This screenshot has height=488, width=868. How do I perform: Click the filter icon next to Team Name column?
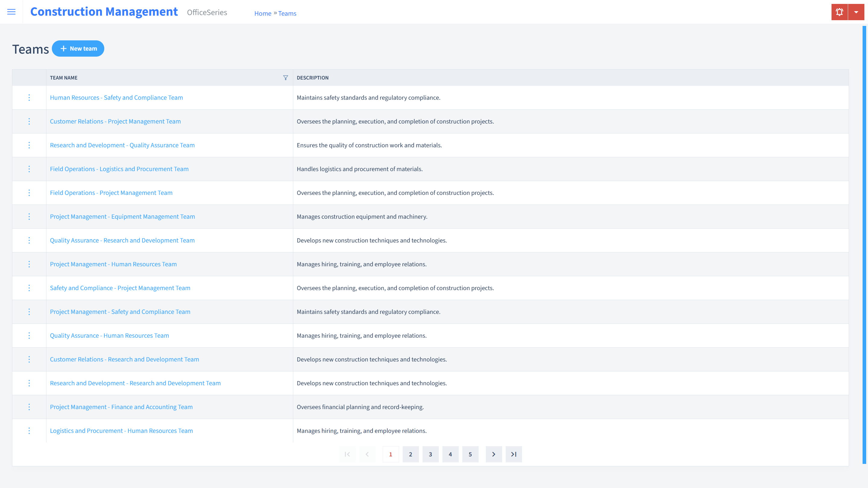click(x=285, y=77)
